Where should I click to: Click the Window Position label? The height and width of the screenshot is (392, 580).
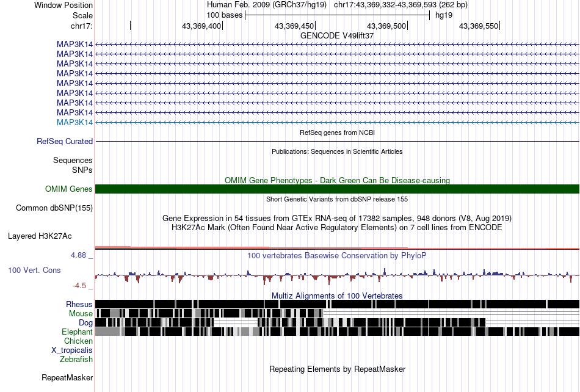click(x=63, y=5)
